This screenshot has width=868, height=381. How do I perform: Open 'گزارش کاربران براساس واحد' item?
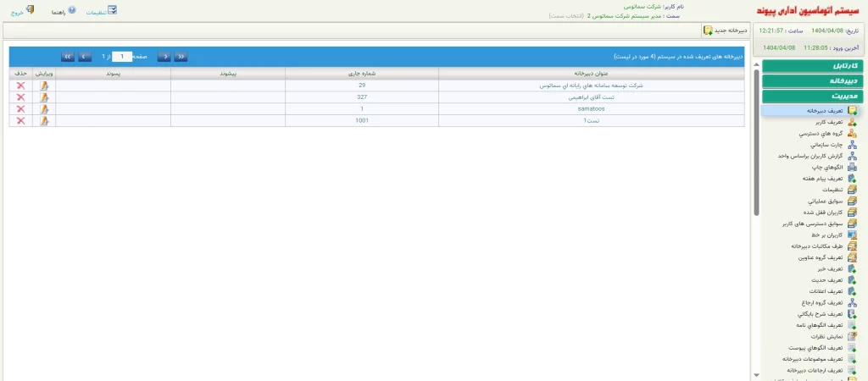(817, 156)
